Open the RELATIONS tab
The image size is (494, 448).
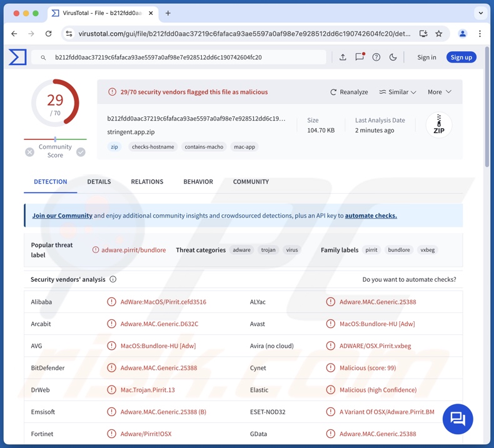coord(147,182)
